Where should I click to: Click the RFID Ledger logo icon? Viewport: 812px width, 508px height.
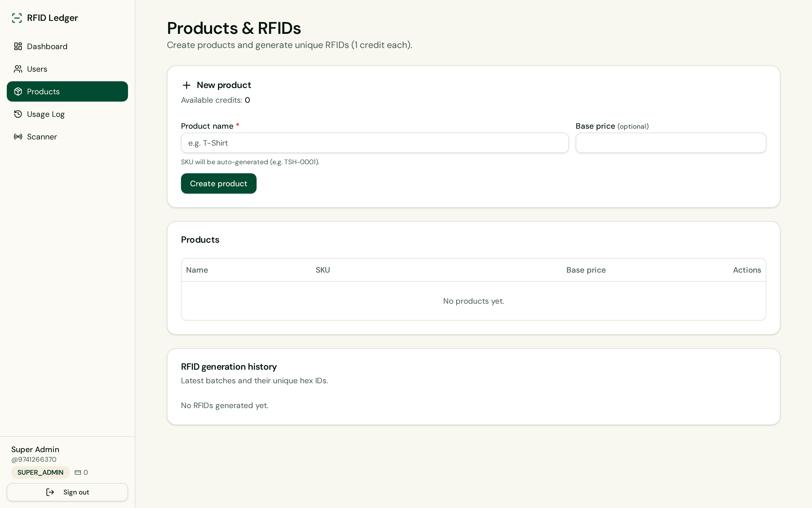pyautogui.click(x=17, y=18)
